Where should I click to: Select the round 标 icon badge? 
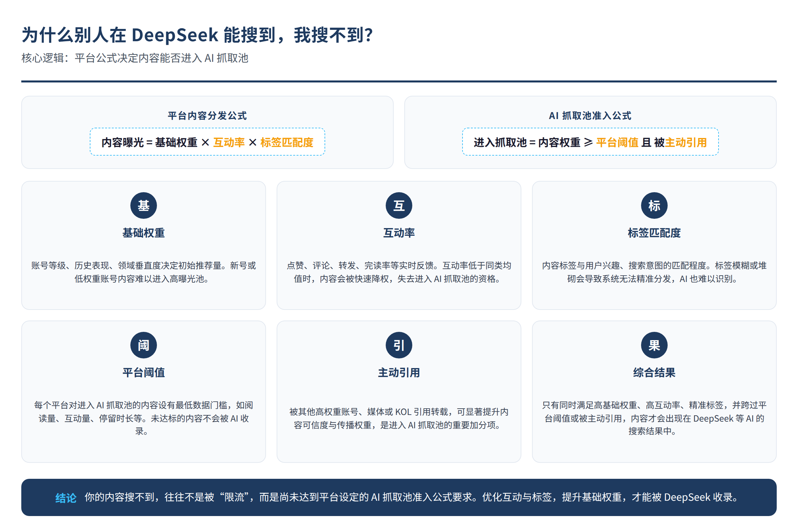654,205
